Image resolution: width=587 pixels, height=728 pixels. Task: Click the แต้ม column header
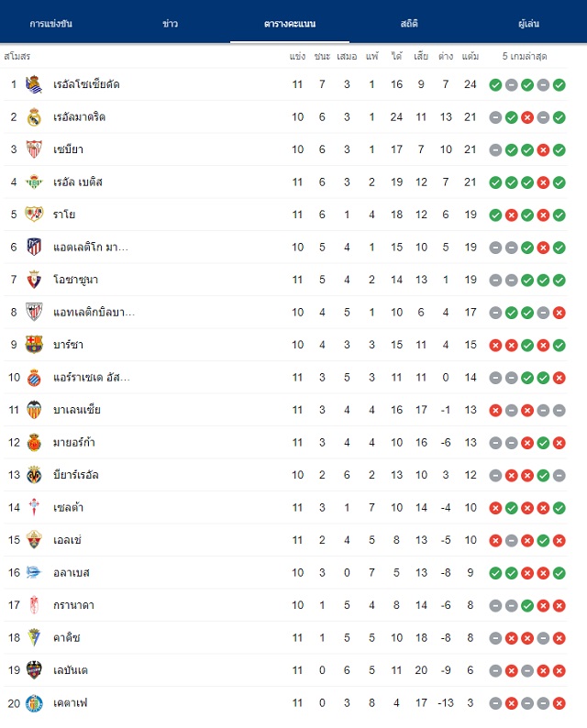(x=471, y=56)
